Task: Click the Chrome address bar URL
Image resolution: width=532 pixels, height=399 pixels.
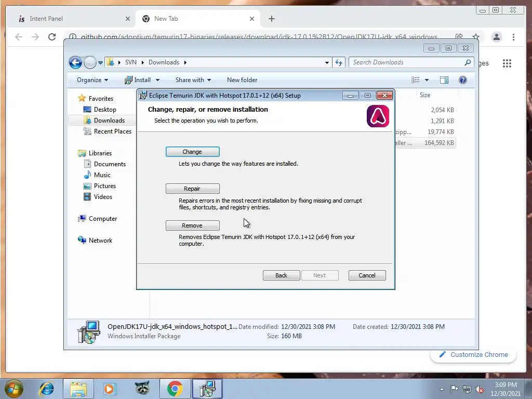Action: click(259, 37)
